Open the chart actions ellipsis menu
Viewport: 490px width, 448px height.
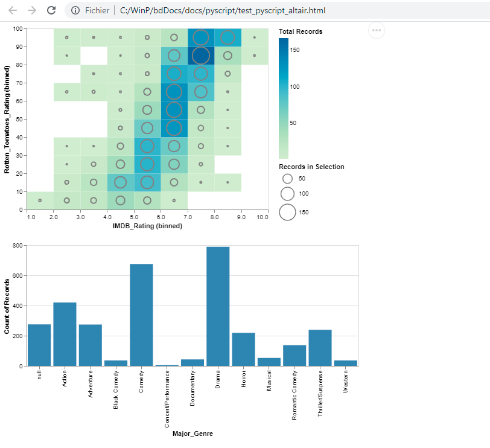pos(377,30)
